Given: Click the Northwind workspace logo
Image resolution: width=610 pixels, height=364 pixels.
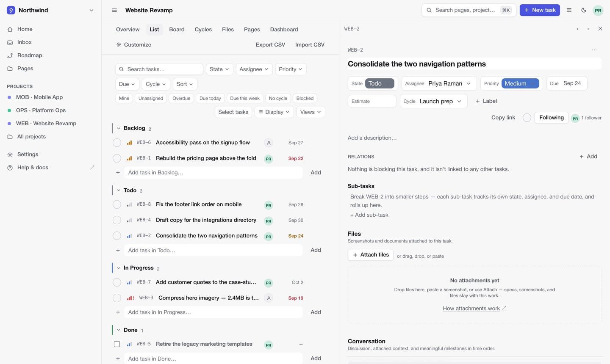Looking at the screenshot, I should tap(11, 10).
